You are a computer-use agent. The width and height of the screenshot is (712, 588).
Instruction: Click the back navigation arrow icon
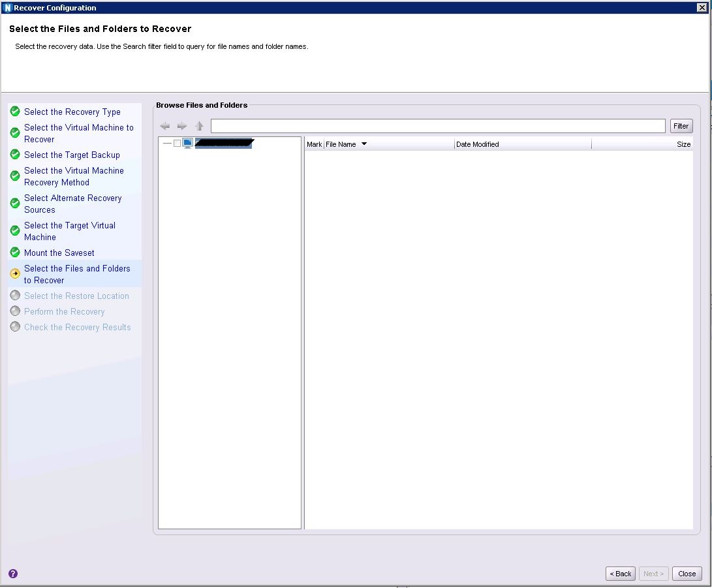coord(165,126)
